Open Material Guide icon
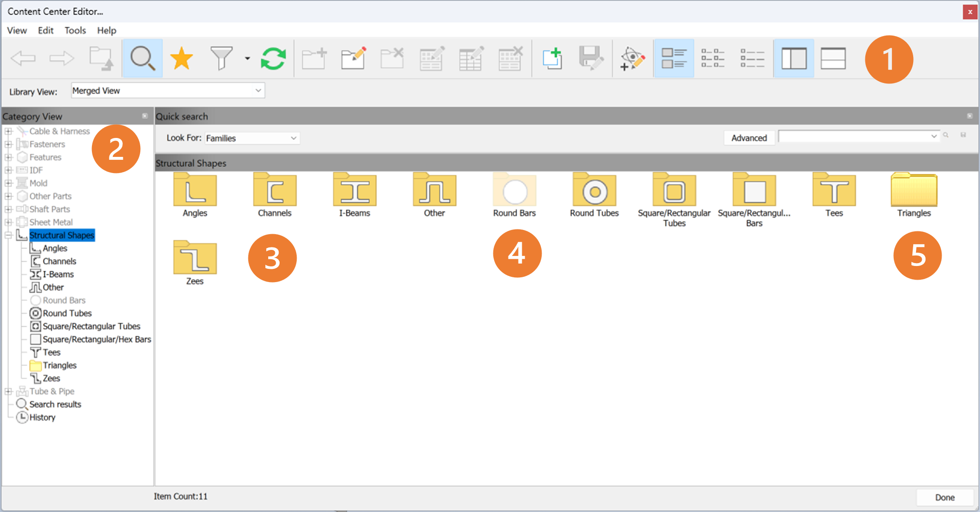This screenshot has width=980, height=512. pos(633,59)
